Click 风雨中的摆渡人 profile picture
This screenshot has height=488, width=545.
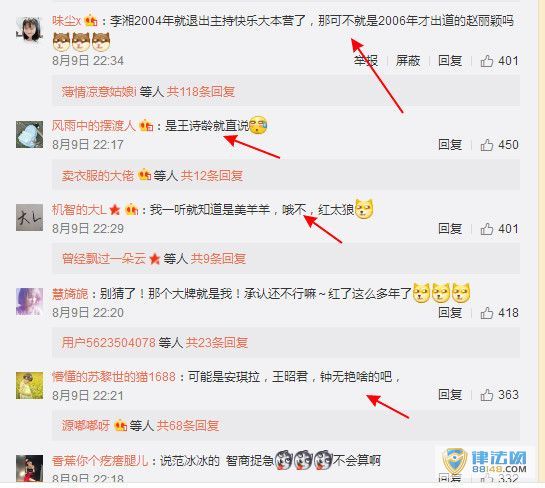point(29,135)
